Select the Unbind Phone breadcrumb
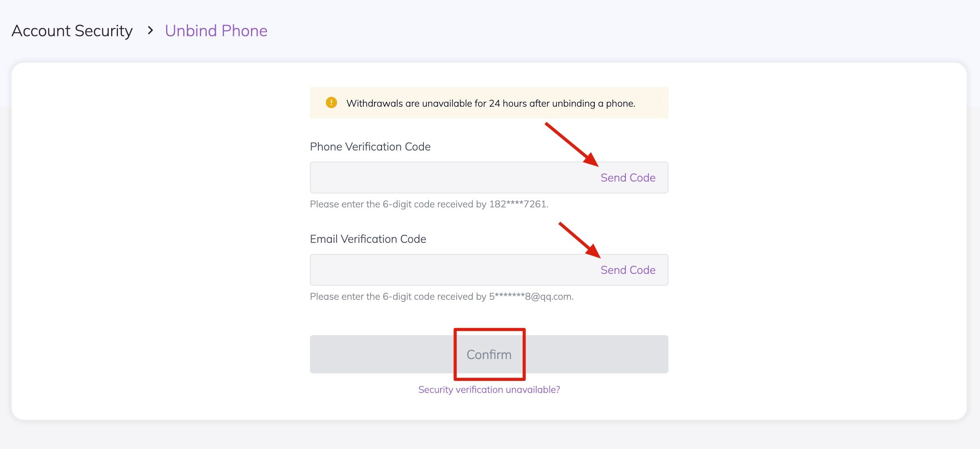Viewport: 980px width, 449px height. point(216,31)
